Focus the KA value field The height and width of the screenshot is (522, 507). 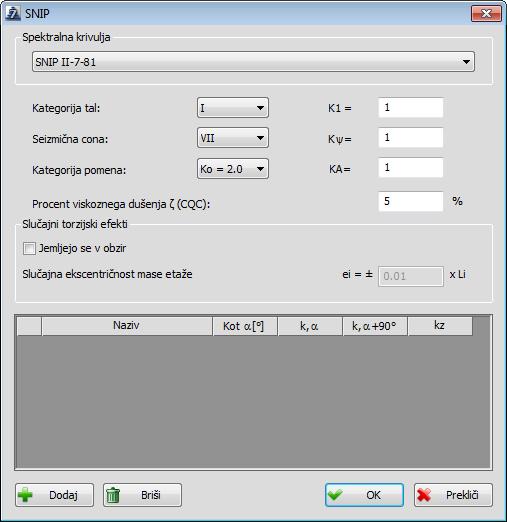click(x=411, y=168)
